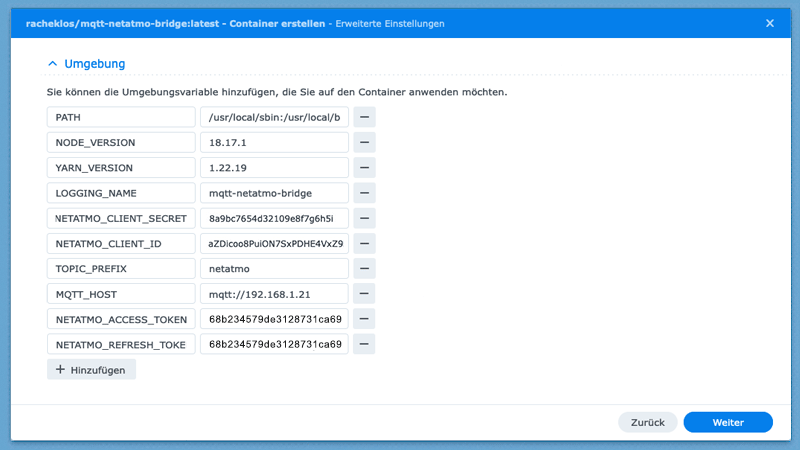Click minus next to LOGGING_NAME
This screenshot has height=450, width=800.
(x=364, y=193)
